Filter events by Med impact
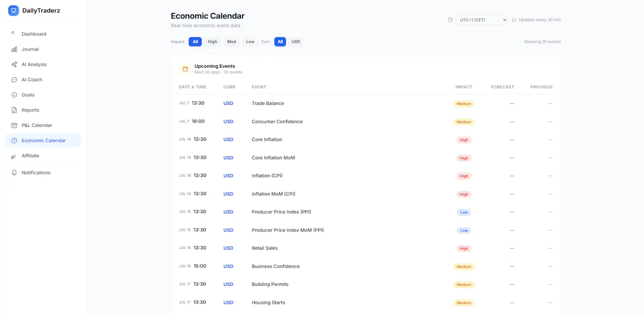 pyautogui.click(x=231, y=42)
